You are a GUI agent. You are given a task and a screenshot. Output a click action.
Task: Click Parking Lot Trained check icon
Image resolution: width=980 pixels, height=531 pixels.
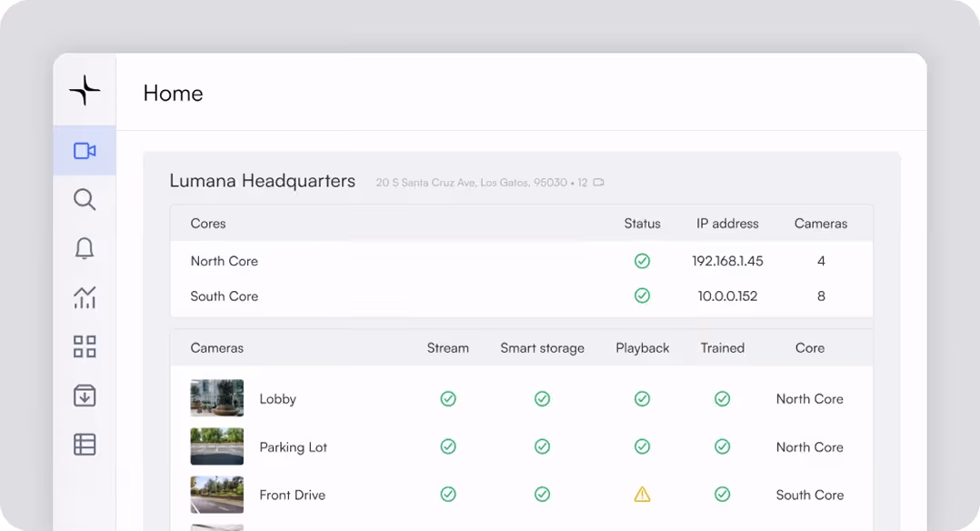pyautogui.click(x=722, y=446)
